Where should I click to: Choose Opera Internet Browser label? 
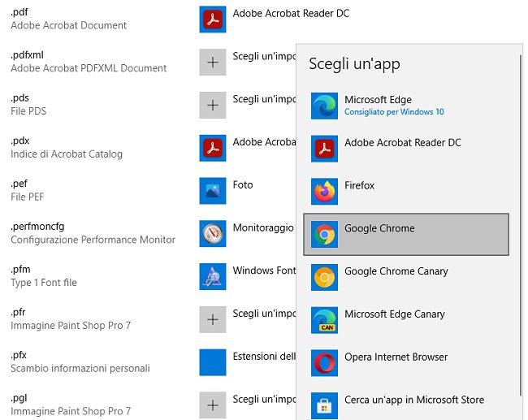click(396, 357)
